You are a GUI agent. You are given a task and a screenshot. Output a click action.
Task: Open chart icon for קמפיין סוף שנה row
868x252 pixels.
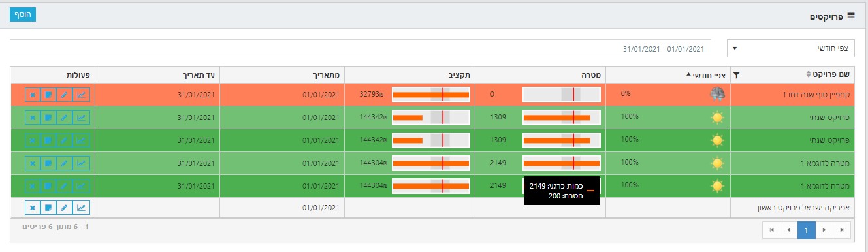(x=81, y=95)
